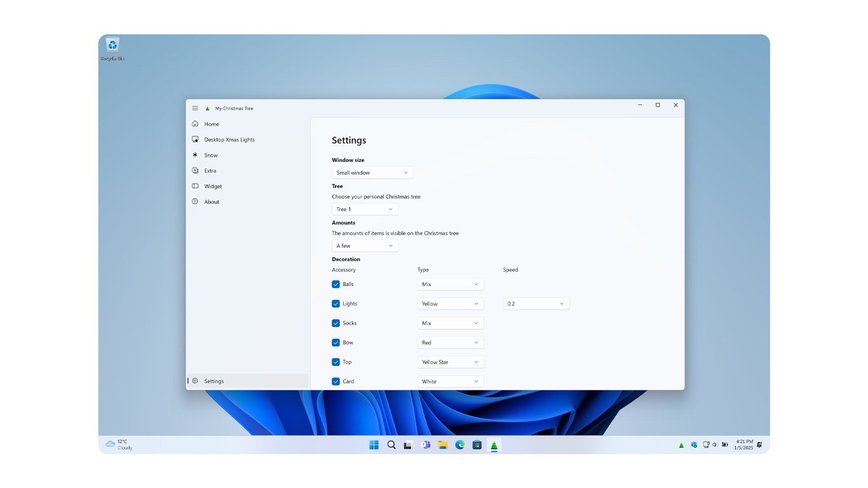Open the Extra section icon
Viewport: 868px width, 488px height.
pos(195,170)
